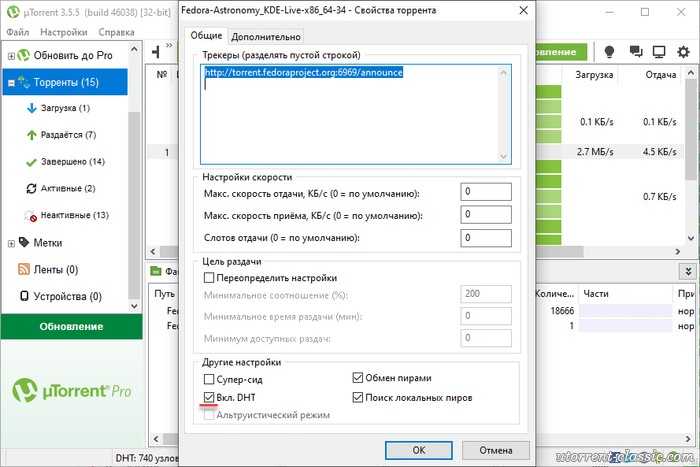Toggle the Супер-сид checkbox

pos(208,379)
